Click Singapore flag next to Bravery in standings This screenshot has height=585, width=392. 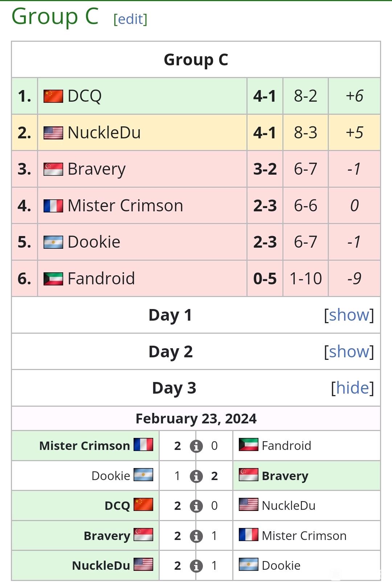click(53, 169)
